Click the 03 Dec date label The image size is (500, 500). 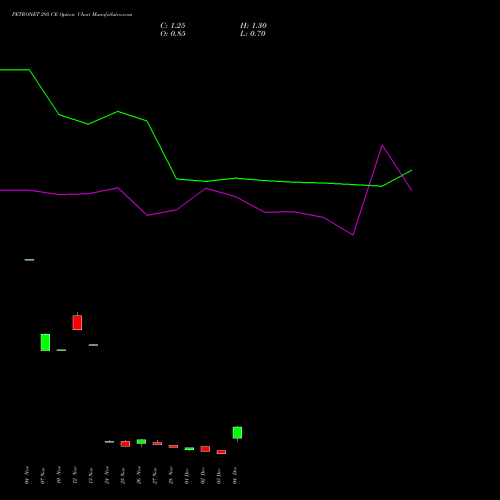[219, 475]
